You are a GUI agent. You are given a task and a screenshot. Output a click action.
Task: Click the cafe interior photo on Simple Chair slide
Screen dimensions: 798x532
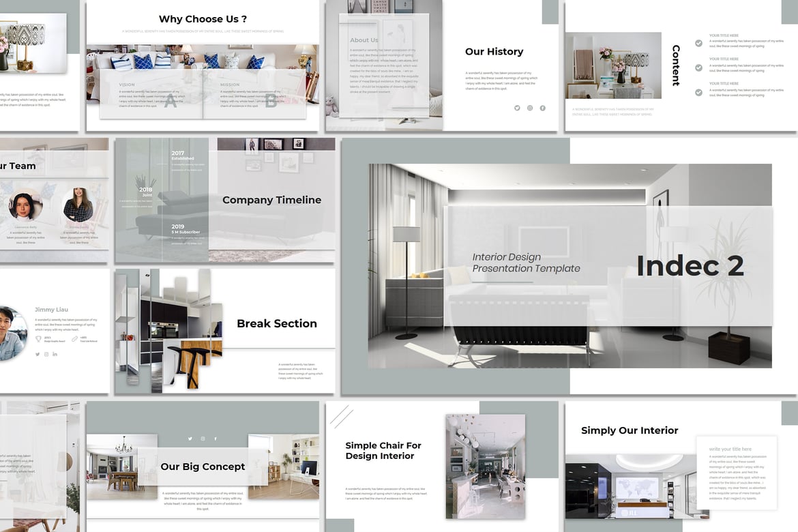pos(486,467)
